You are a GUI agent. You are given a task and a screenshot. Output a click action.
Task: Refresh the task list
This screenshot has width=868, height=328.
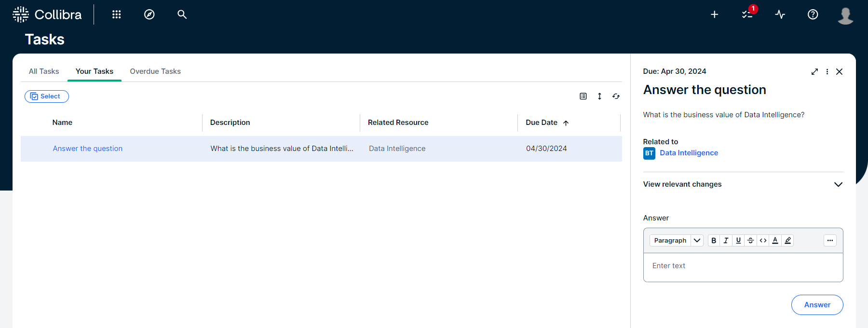tap(616, 96)
